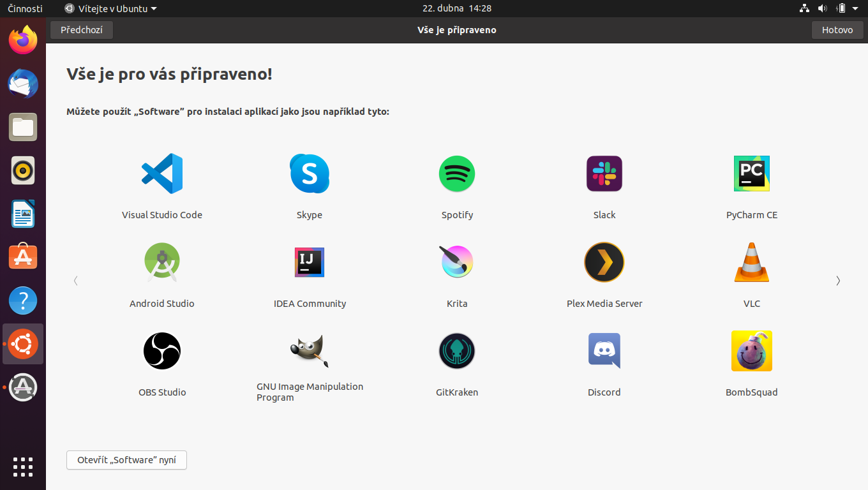Viewport: 868px width, 490px height.
Task: Click Otevřít „Software" nyní button
Action: [x=126, y=460]
